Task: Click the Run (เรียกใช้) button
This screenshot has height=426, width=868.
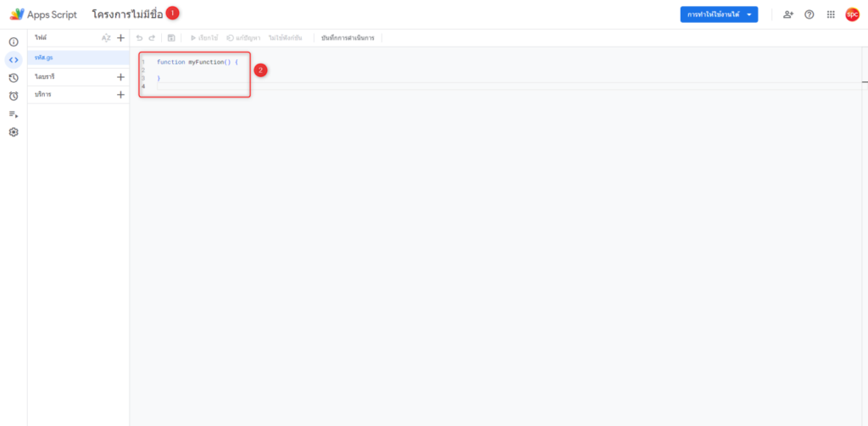Action: (x=204, y=38)
